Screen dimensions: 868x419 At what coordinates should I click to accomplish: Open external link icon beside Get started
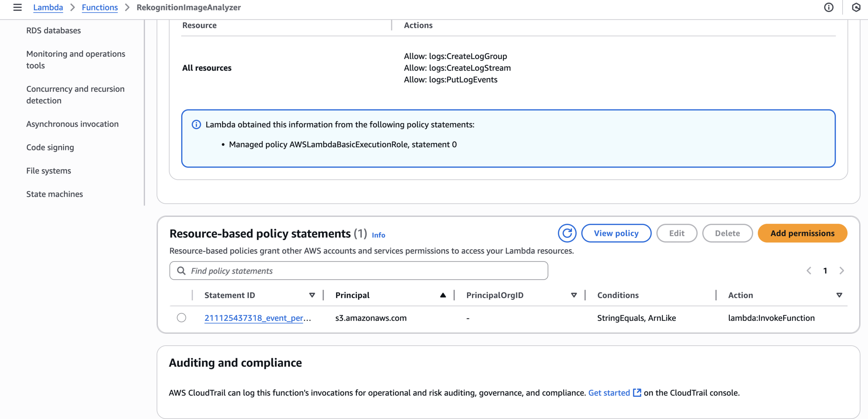pyautogui.click(x=637, y=393)
